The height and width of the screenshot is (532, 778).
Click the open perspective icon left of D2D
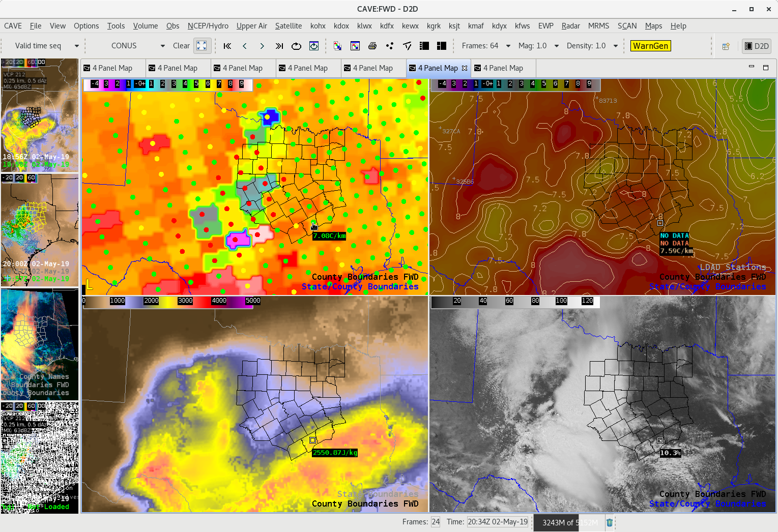pos(726,46)
